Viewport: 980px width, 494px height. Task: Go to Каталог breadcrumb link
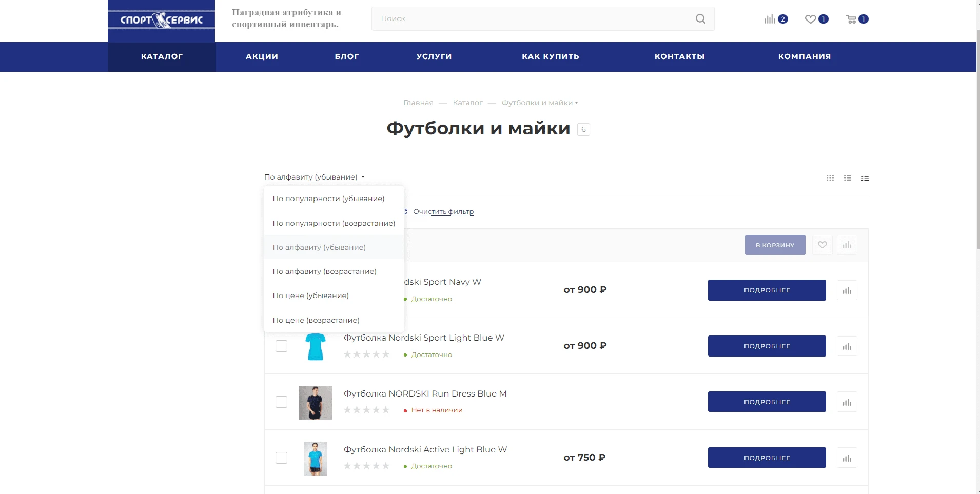[467, 103]
